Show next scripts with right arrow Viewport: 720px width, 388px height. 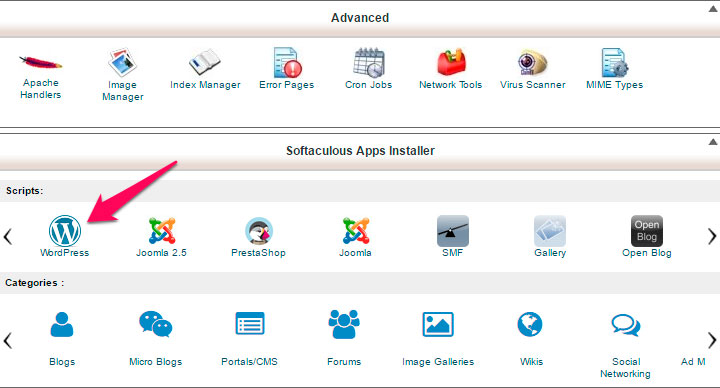click(712, 236)
